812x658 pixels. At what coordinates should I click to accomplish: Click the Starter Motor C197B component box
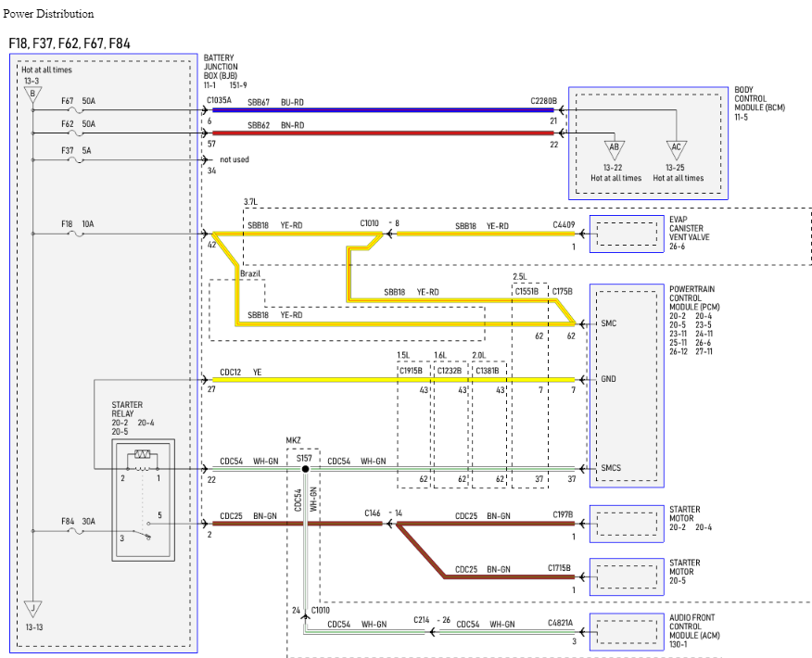(x=627, y=524)
